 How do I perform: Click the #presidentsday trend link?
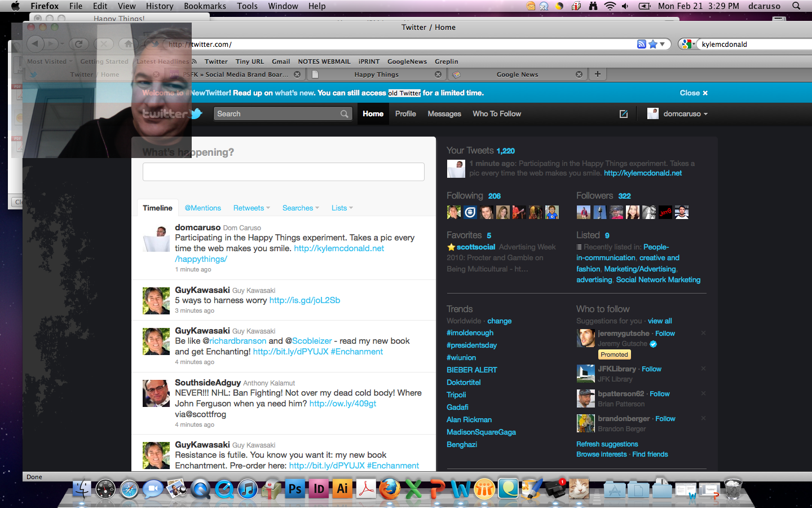point(471,345)
